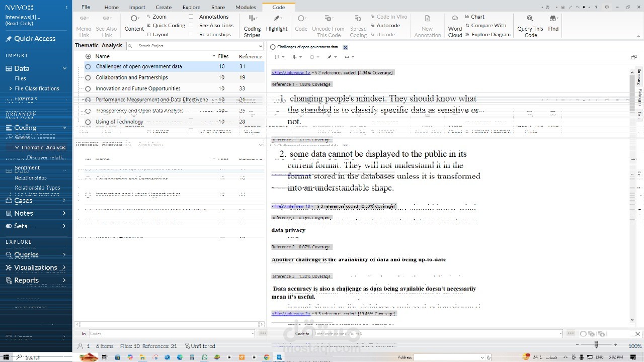Switch to the Home ribbon tab
Image resolution: width=644 pixels, height=362 pixels.
pyautogui.click(x=111, y=7)
